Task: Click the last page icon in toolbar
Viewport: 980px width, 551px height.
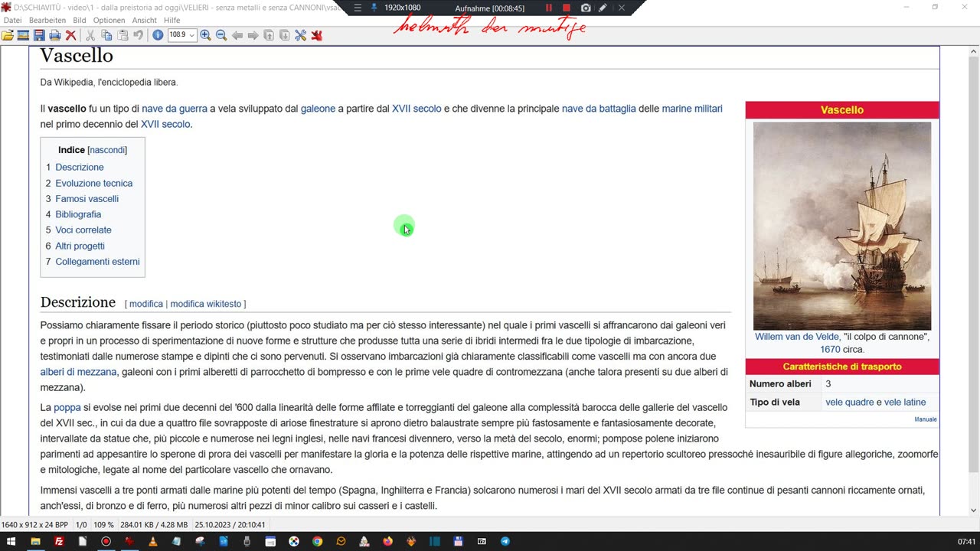Action: coord(284,35)
